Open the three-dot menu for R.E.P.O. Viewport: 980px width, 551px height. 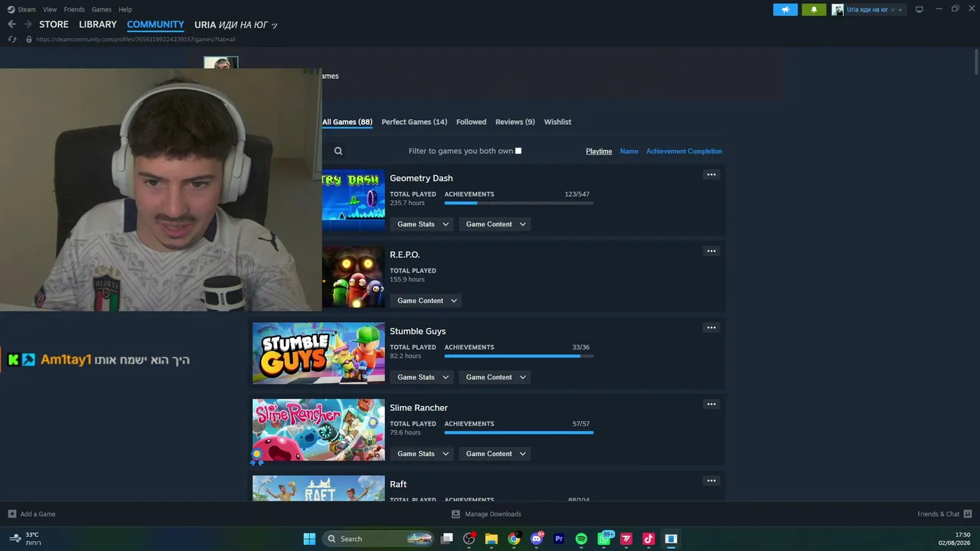711,251
